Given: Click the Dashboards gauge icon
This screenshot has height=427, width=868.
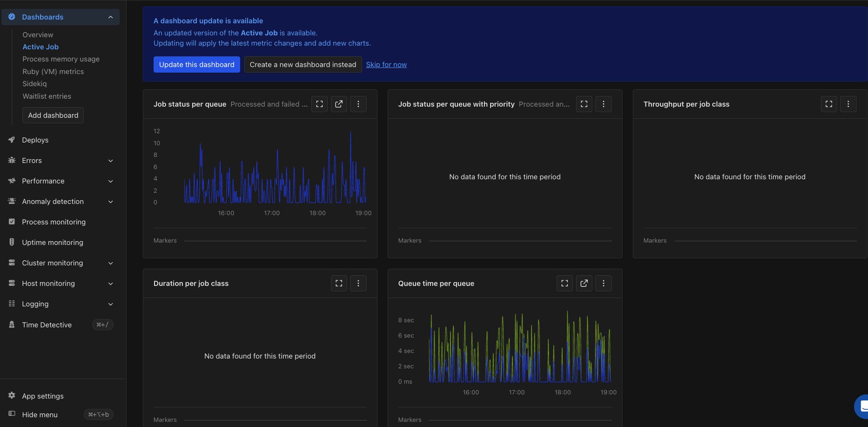Looking at the screenshot, I should pyautogui.click(x=12, y=17).
